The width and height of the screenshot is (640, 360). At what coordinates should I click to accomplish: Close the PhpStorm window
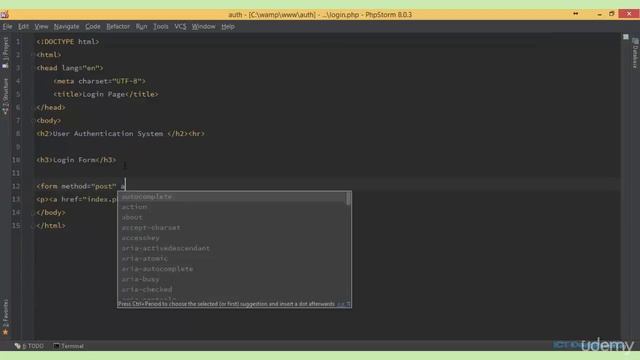click(x=629, y=14)
